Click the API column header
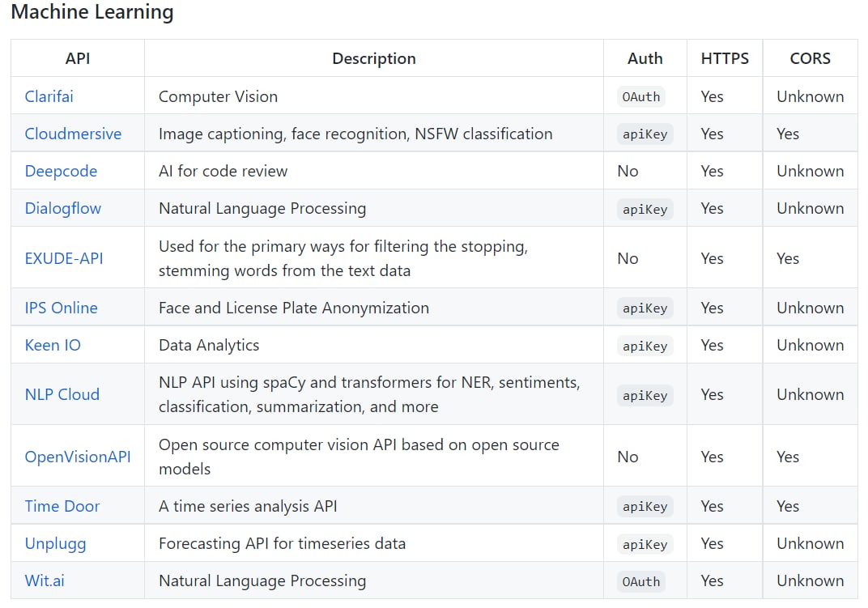This screenshot has height=608, width=868. tap(78, 58)
